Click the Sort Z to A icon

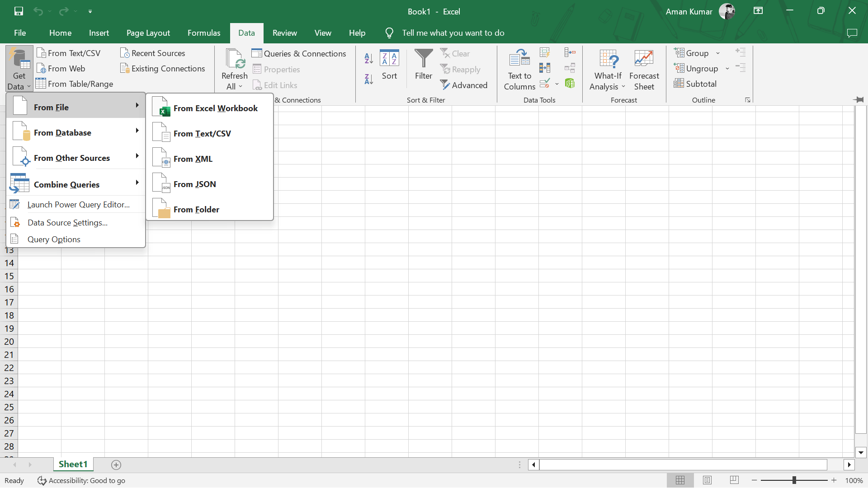coord(368,80)
